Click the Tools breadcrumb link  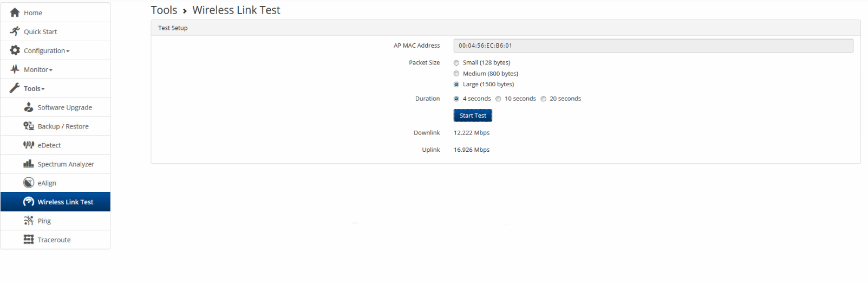[x=164, y=10]
